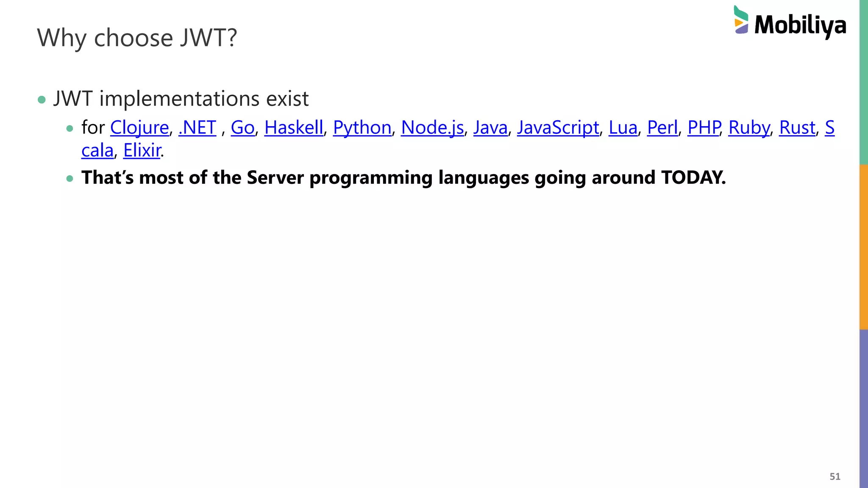Image resolution: width=868 pixels, height=488 pixels.
Task: Open the Clojure hyperlink
Action: (139, 128)
